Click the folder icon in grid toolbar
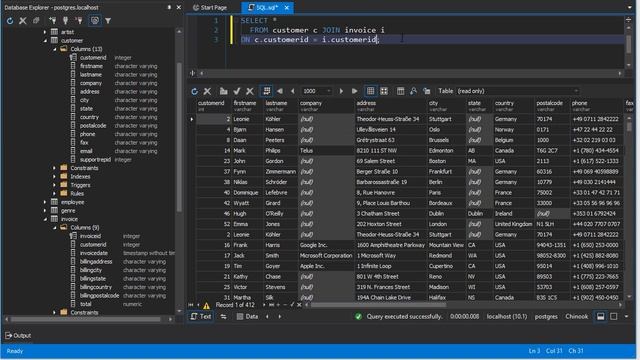This screenshot has height=360, width=640. (223, 91)
